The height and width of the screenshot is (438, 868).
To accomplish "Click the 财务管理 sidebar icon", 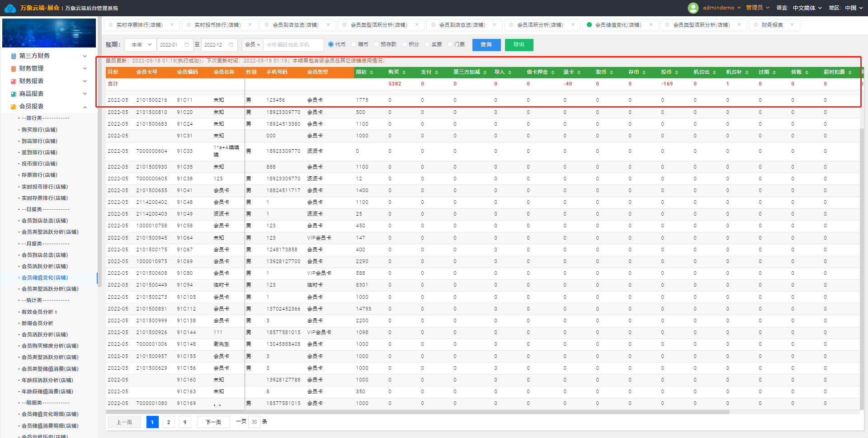I will pos(14,69).
